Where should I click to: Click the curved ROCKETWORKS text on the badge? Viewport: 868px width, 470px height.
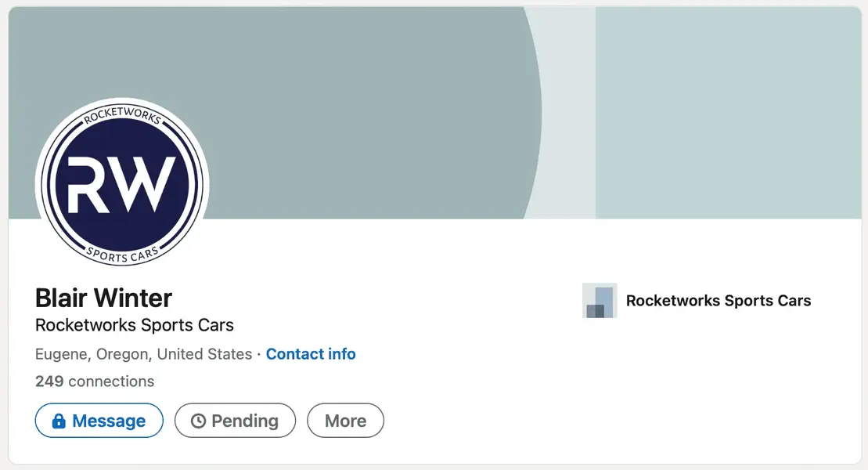(122, 114)
